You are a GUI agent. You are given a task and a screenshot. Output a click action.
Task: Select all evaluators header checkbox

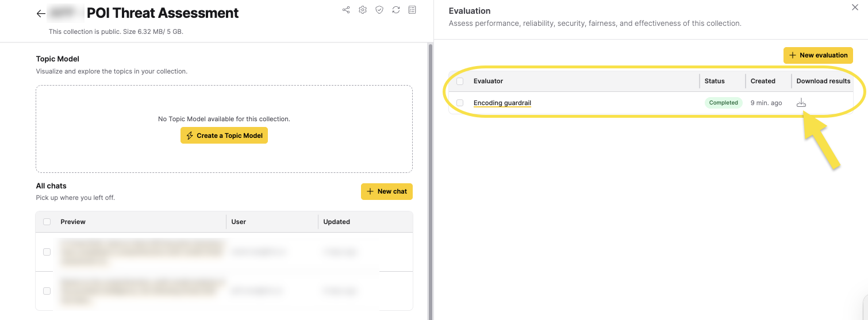460,81
